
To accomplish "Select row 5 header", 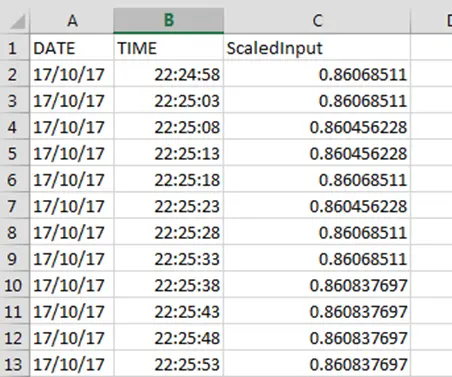I will coord(14,153).
